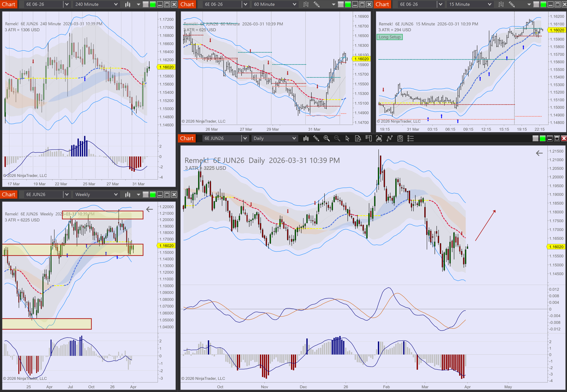Click Chart tab of 60 Minute window

coord(187,5)
